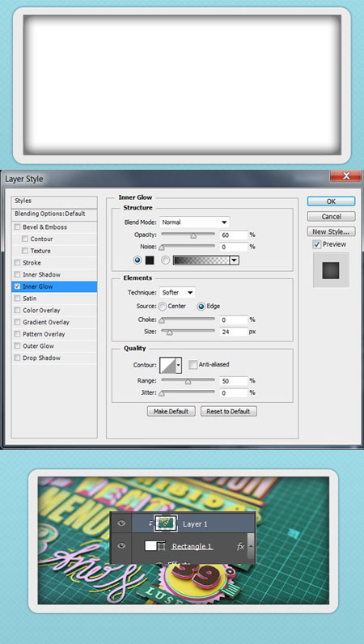
Task: Click the Reset to Default button
Action: click(x=229, y=411)
